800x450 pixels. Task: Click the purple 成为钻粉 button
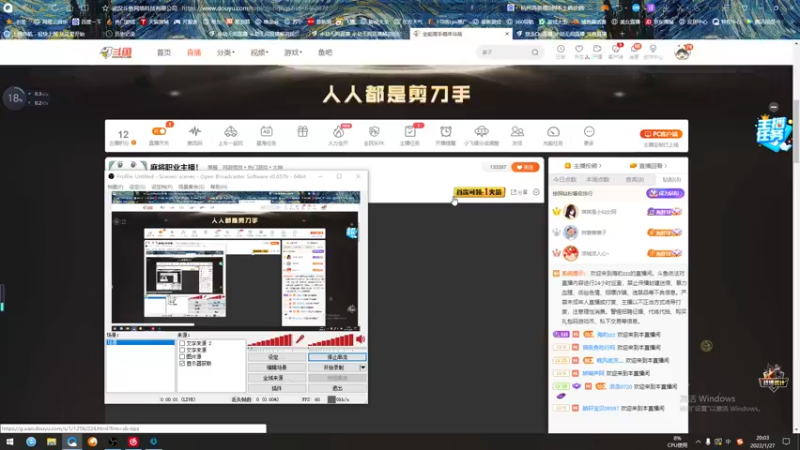click(665, 193)
